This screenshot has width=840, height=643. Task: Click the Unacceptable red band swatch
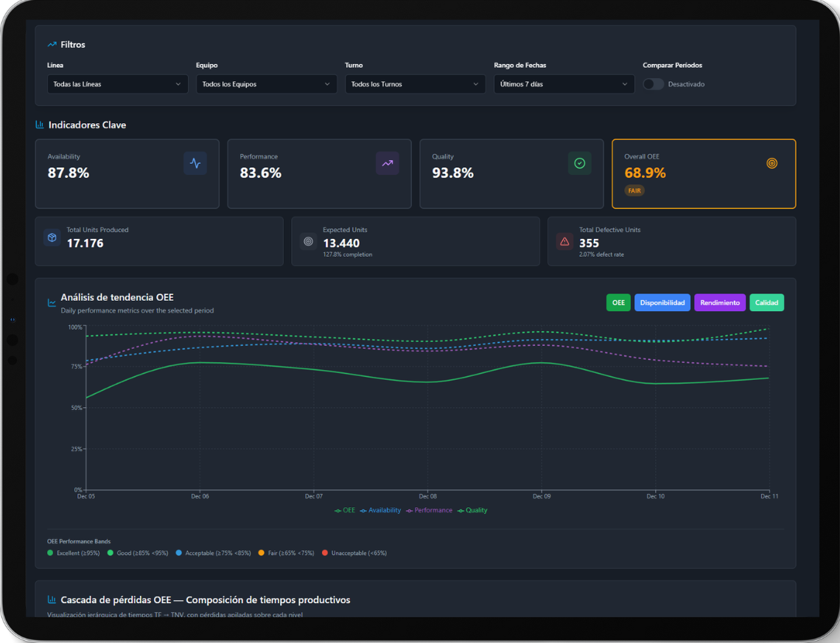(x=325, y=553)
